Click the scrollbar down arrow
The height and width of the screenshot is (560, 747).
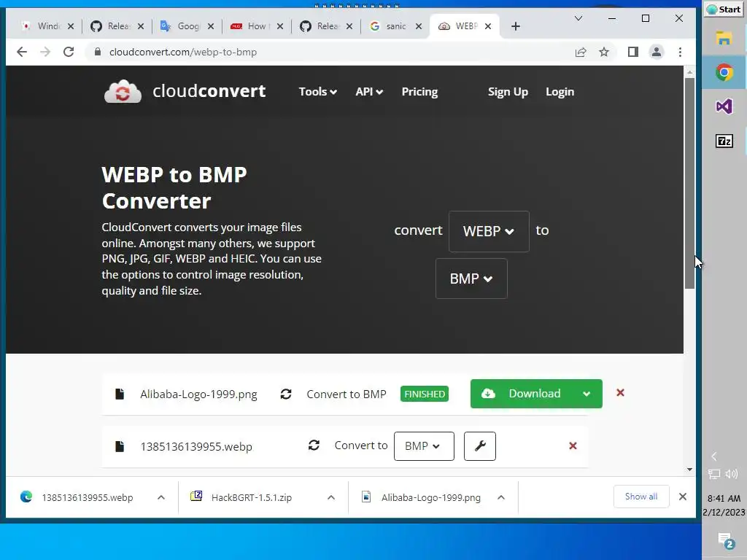coord(689,469)
